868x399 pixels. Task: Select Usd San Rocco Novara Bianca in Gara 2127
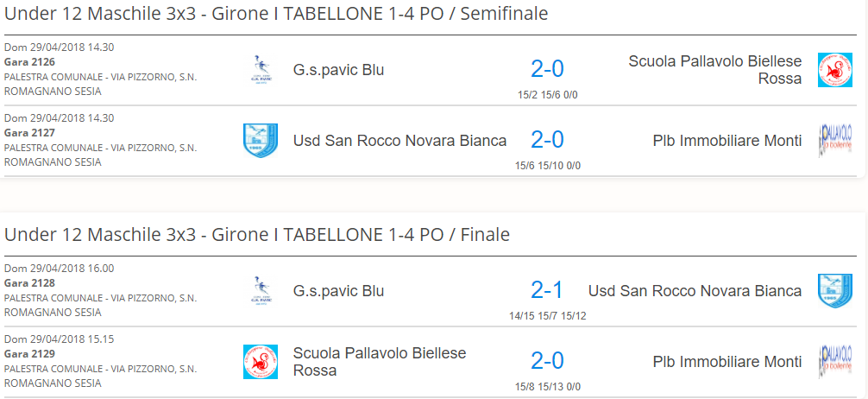(399, 141)
